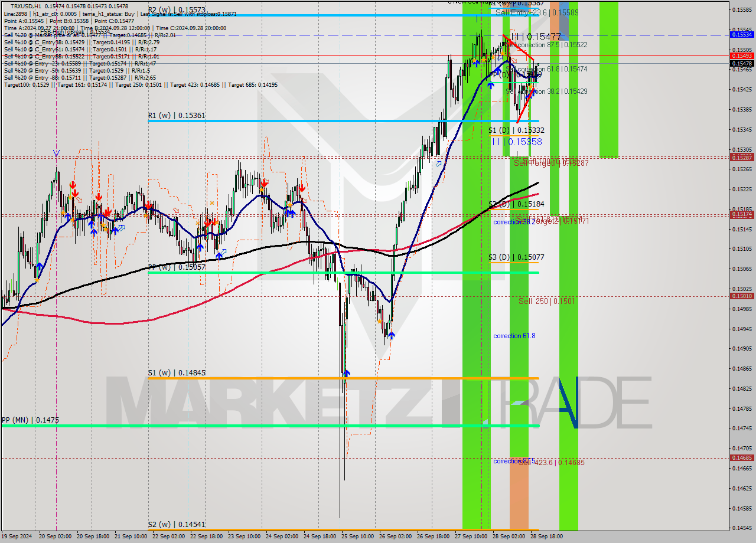
Task: Click the 'R2 (w) | 0.15573' pivot label
Action: click(177, 10)
